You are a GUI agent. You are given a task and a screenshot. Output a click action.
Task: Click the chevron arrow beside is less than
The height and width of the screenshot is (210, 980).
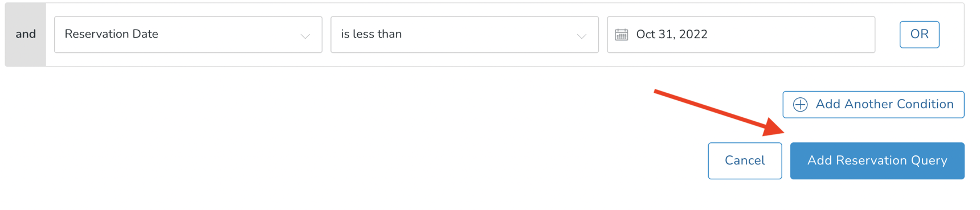tap(582, 36)
